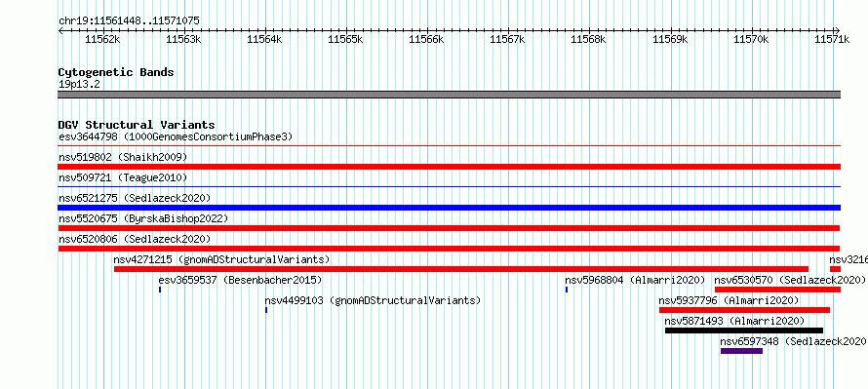The width and height of the screenshot is (868, 389).
Task: Click the nsv509721 Teague2010 thin blue line
Action: coord(449,187)
